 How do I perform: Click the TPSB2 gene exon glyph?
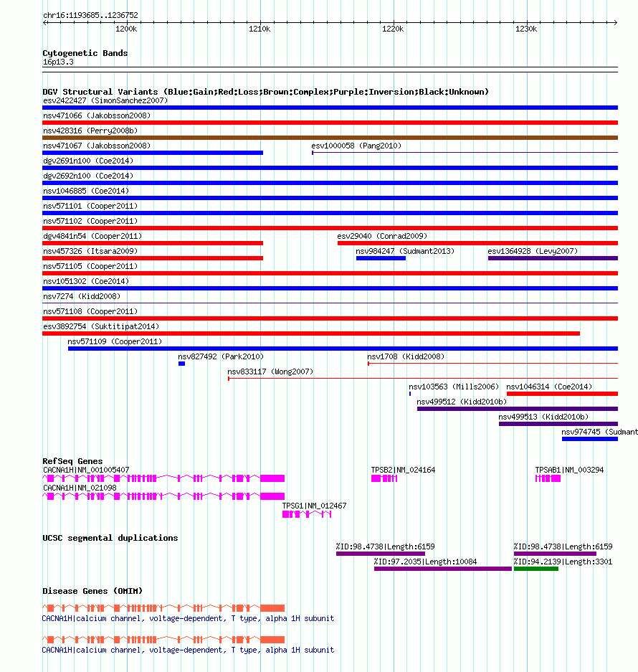coord(384,478)
